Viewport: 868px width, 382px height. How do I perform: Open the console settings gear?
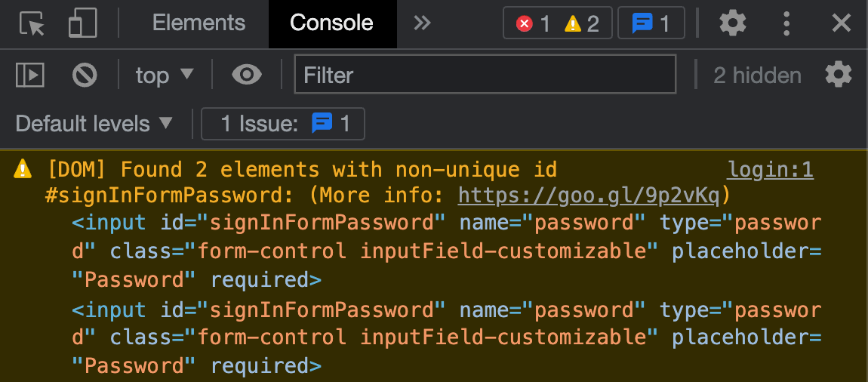(838, 75)
